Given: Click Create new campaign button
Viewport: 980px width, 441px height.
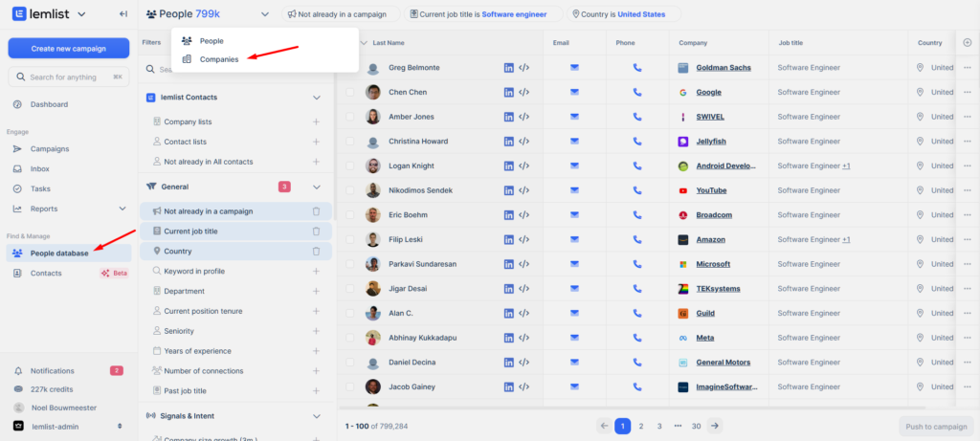Looking at the screenshot, I should [69, 48].
